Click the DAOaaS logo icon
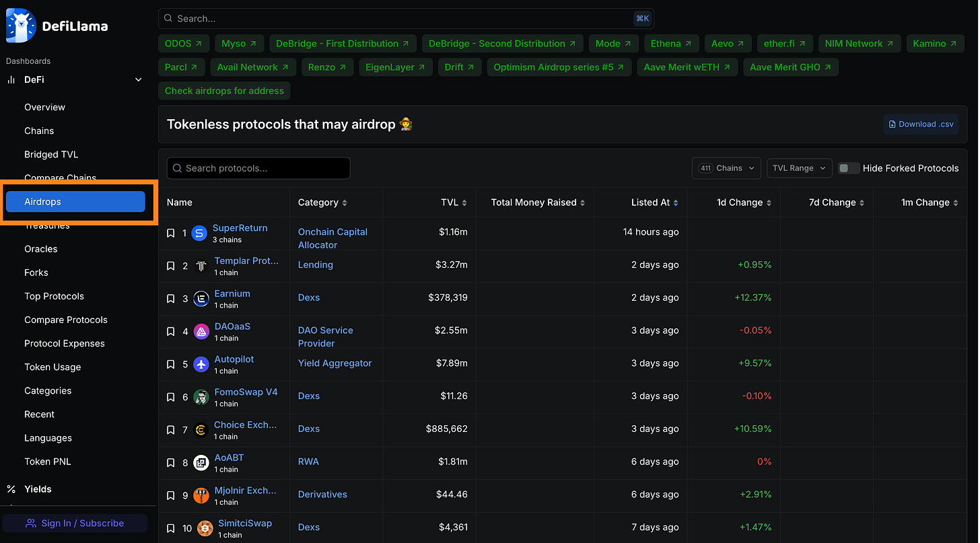This screenshot has height=543, width=980. [x=201, y=332]
